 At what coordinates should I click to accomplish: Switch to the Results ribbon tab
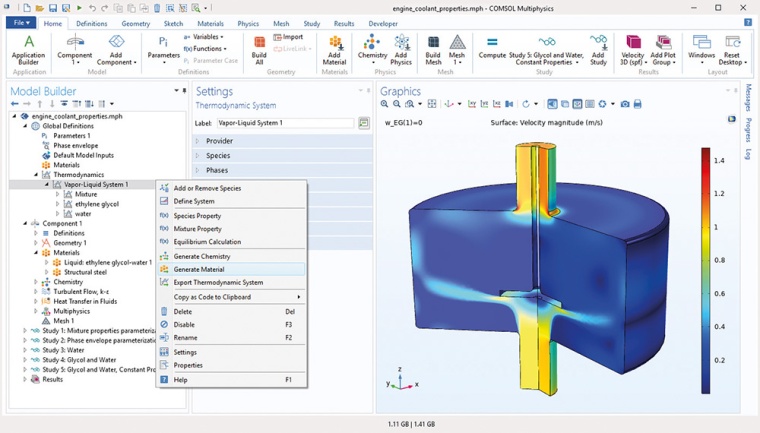pos(343,23)
